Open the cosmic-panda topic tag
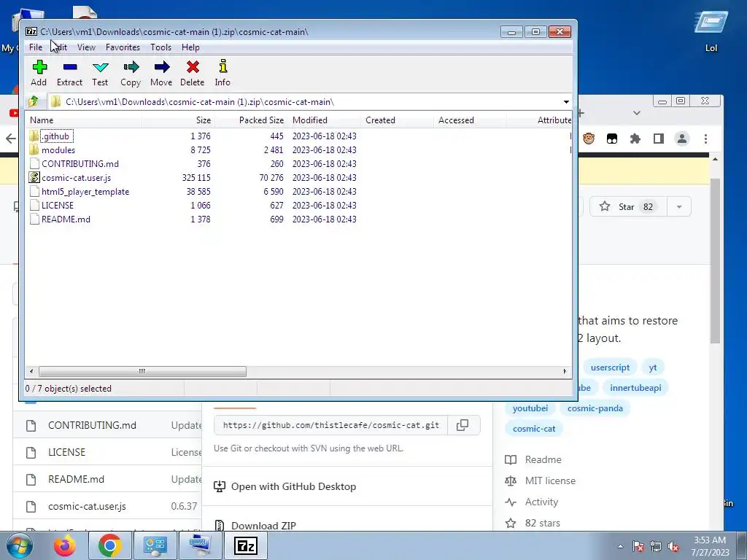Screen dimensions: 747x560 (595, 408)
